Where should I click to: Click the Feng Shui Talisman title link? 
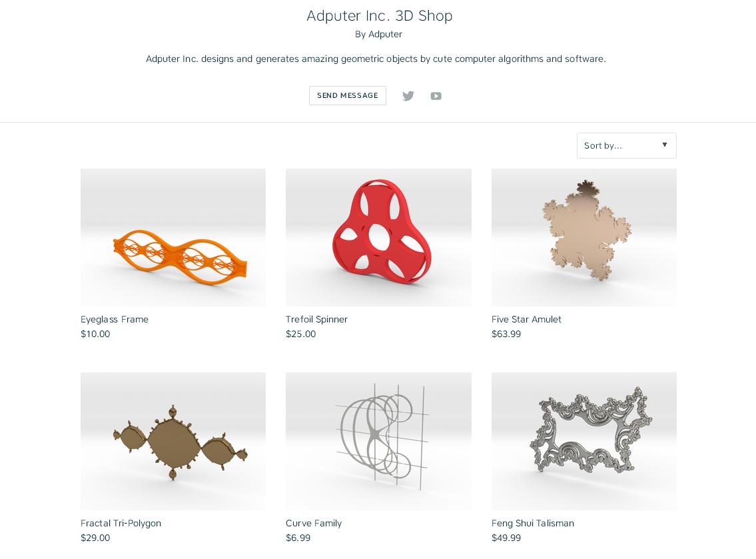[533, 523]
